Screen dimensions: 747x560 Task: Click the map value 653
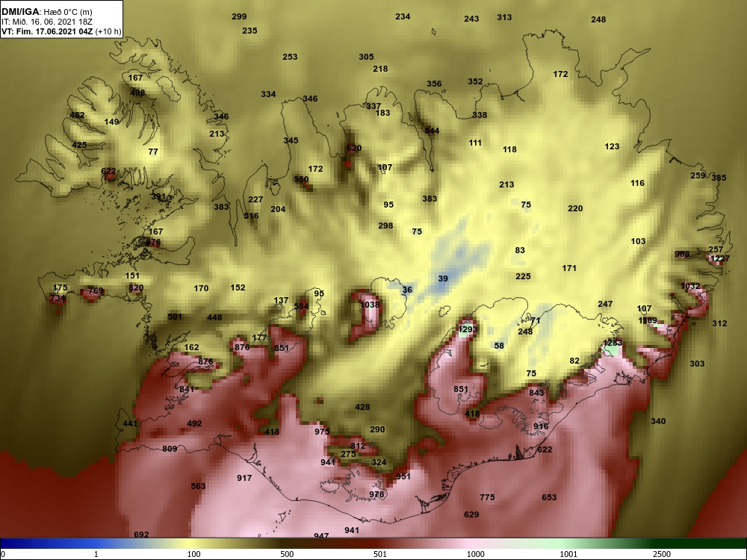pos(549,497)
